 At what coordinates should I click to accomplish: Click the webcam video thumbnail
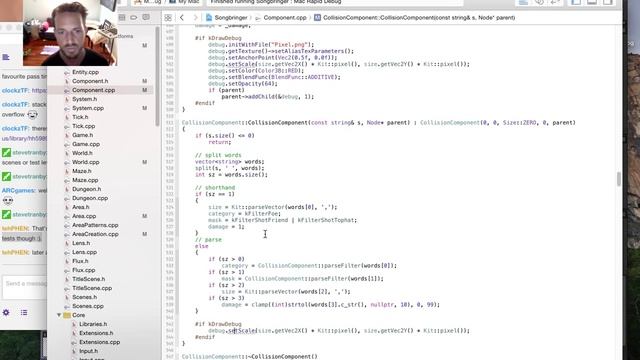point(70,33)
